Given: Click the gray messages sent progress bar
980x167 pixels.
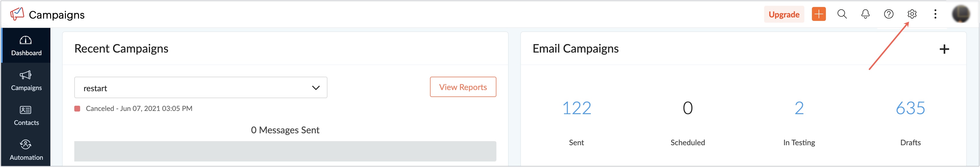Looking at the screenshot, I should pos(285,151).
